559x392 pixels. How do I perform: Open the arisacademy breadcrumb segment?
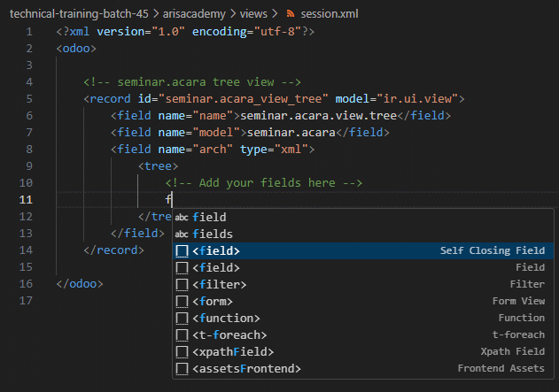pos(194,14)
